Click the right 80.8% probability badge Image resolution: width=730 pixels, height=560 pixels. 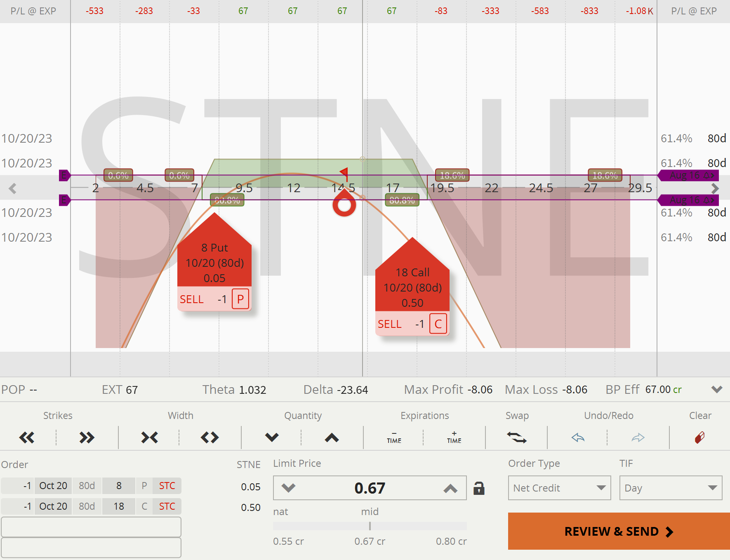(402, 200)
